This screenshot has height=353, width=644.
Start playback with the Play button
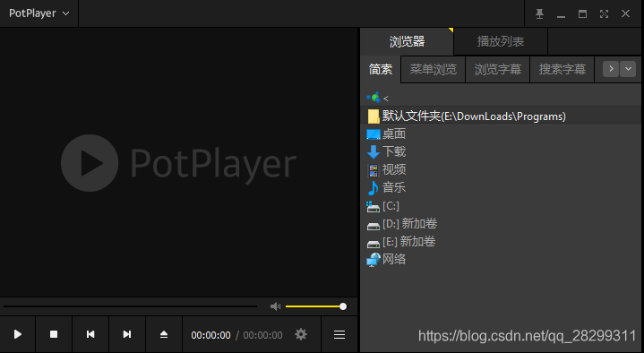tap(18, 334)
